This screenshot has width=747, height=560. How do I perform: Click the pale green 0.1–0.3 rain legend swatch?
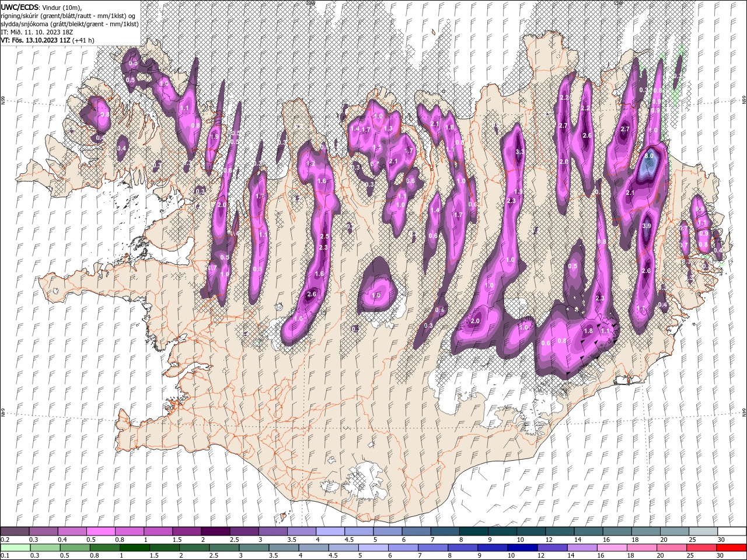click(x=15, y=548)
